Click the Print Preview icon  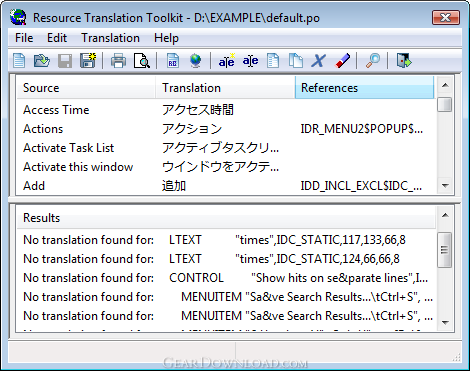pos(142,61)
